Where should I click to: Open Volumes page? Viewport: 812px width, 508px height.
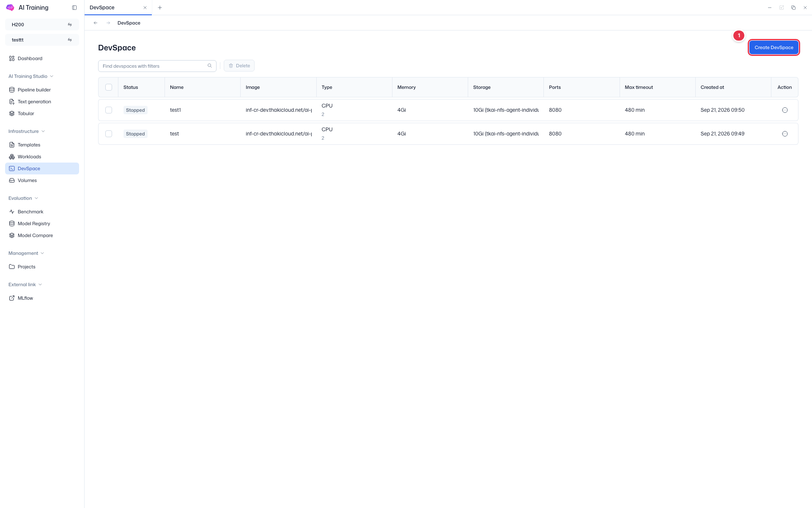(42, 180)
